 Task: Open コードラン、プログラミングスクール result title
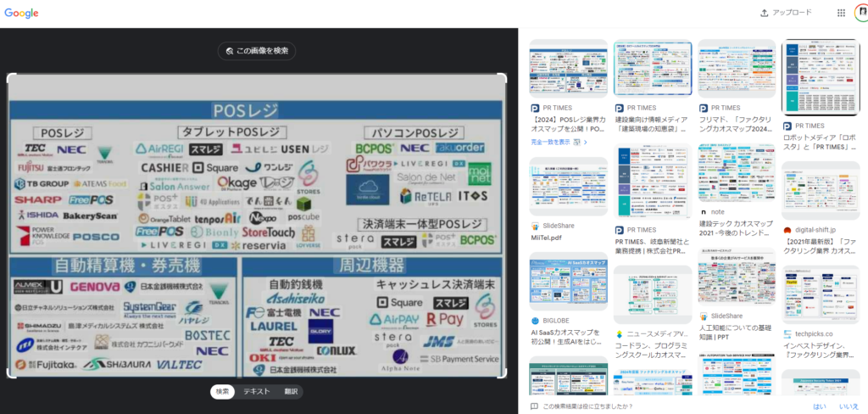653,350
